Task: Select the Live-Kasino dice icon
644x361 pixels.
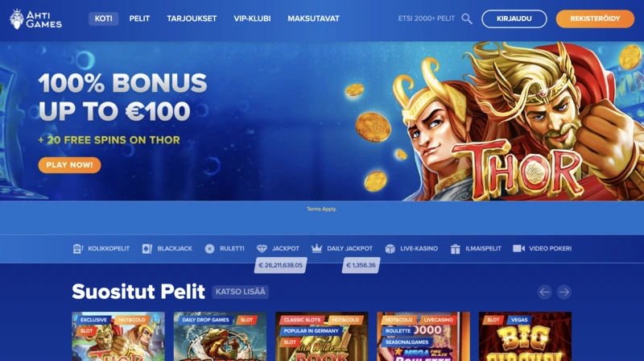Action: tap(390, 248)
